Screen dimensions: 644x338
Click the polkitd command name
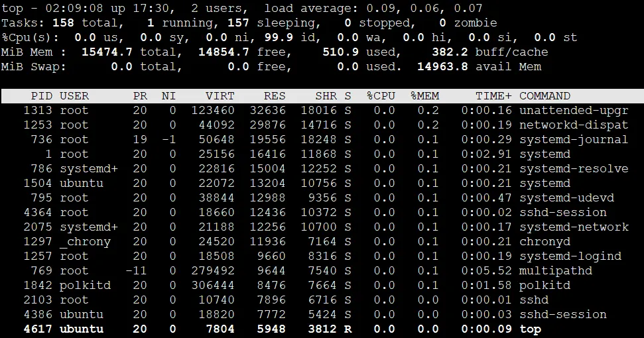point(545,286)
